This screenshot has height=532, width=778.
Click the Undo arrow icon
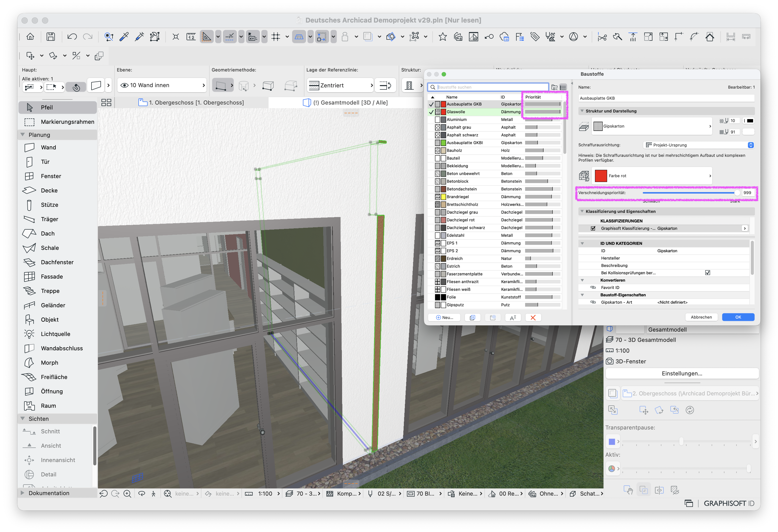(72, 36)
